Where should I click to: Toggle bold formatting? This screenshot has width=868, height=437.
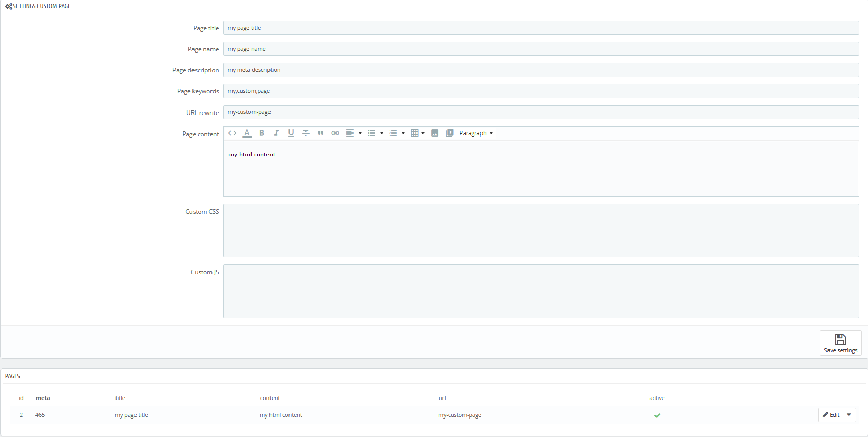tap(262, 133)
